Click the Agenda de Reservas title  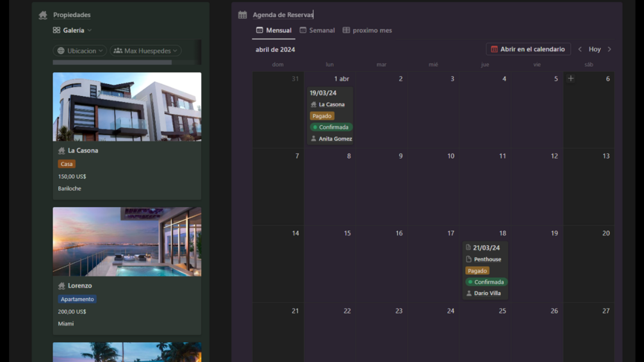click(x=283, y=15)
